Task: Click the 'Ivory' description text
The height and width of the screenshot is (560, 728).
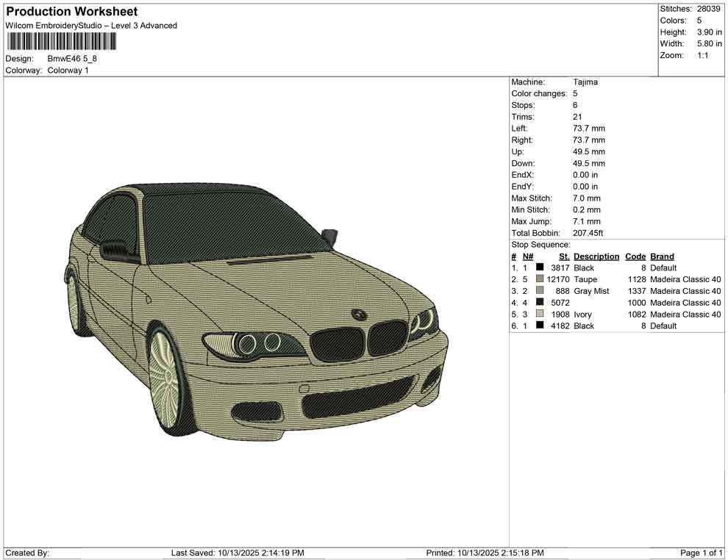Action: point(582,314)
